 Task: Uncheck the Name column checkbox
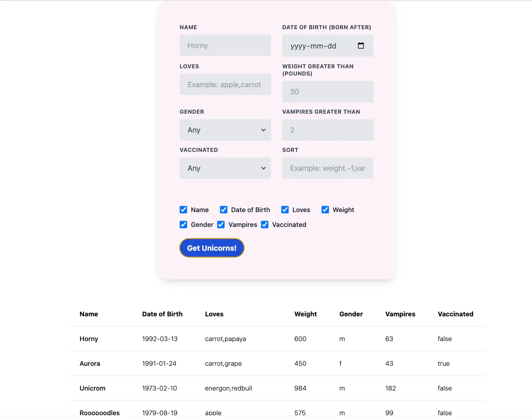tap(183, 209)
